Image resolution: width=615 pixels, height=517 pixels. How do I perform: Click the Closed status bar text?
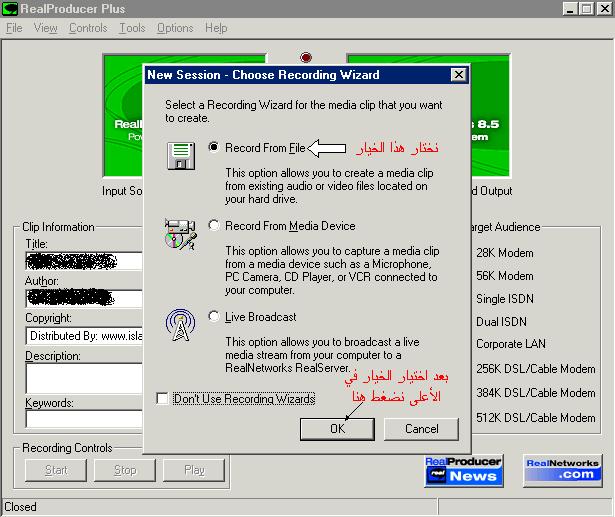[x=20, y=507]
